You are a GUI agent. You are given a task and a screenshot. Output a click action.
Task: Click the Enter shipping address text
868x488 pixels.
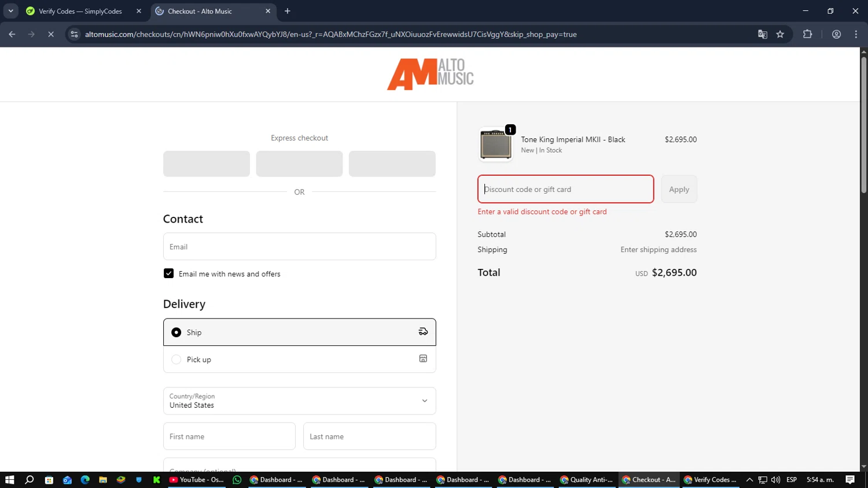[659, 250]
